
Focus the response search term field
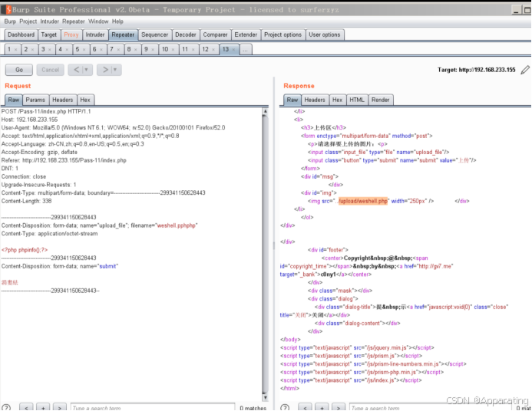pyautogui.click(x=431, y=408)
